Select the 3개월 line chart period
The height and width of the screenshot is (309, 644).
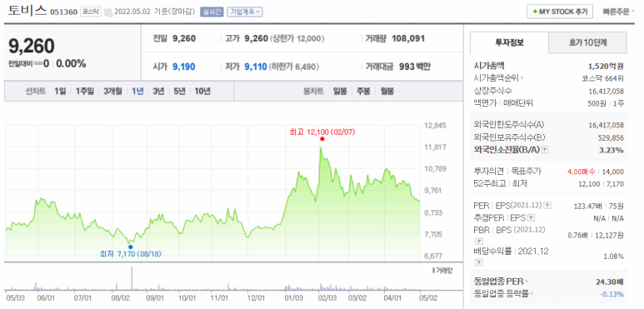pyautogui.click(x=112, y=91)
